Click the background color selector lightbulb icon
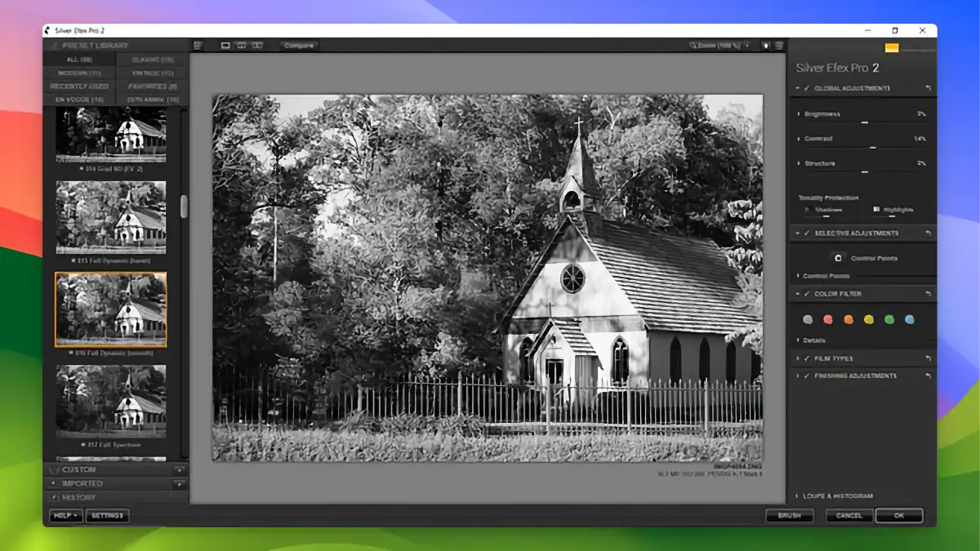The image size is (980, 551). point(766,46)
